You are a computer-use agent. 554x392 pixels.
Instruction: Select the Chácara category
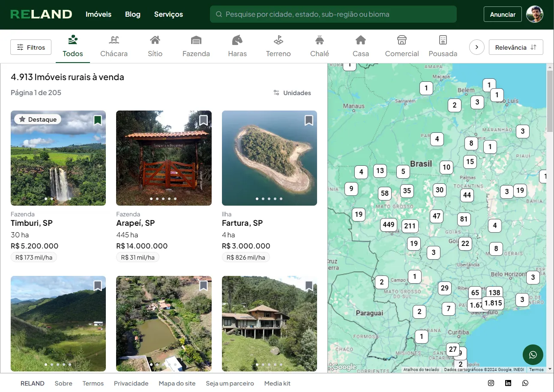pos(114,46)
